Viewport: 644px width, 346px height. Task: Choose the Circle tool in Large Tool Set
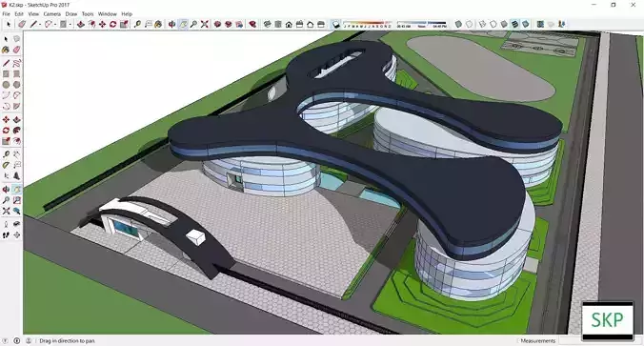(6, 85)
